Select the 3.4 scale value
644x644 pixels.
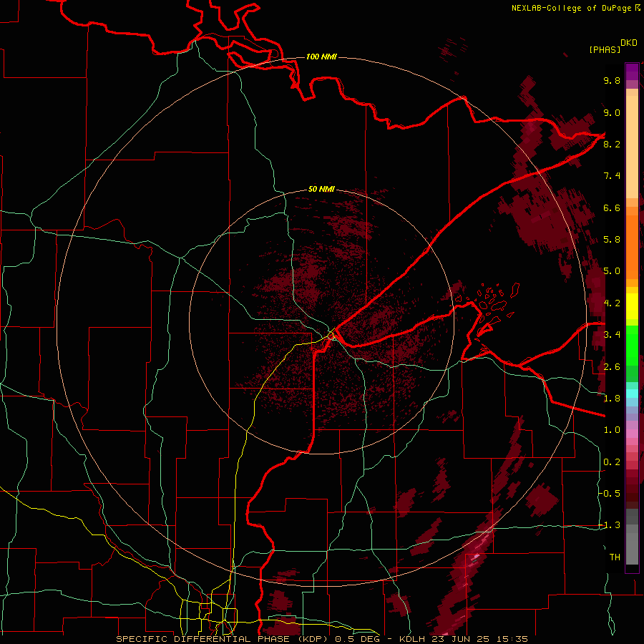click(612, 334)
